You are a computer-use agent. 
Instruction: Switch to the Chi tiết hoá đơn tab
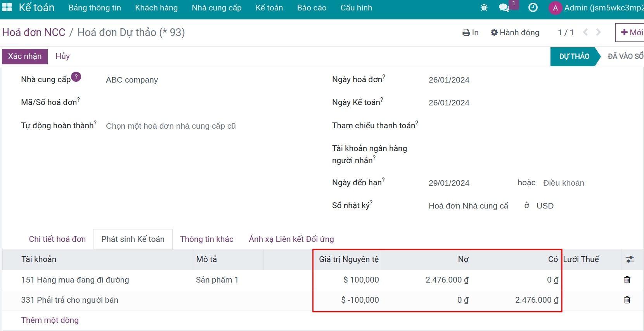(x=57, y=239)
